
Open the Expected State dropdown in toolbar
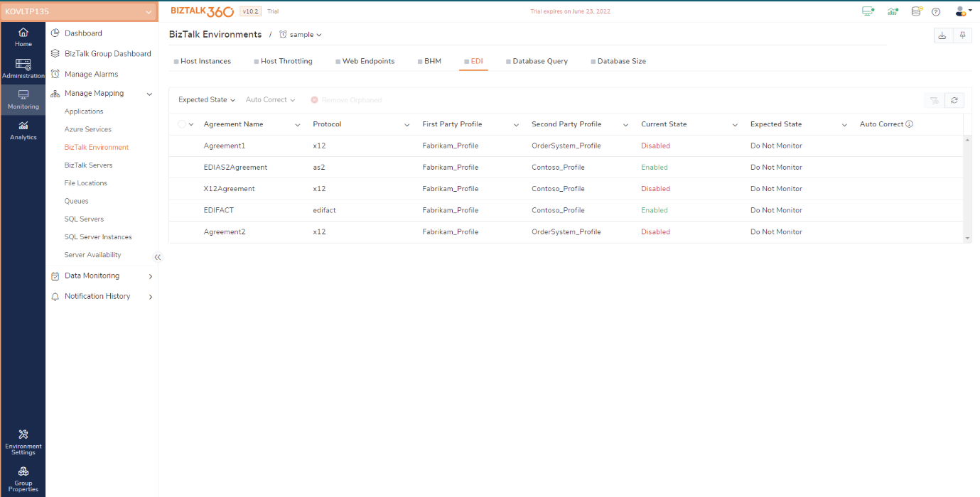click(x=206, y=100)
